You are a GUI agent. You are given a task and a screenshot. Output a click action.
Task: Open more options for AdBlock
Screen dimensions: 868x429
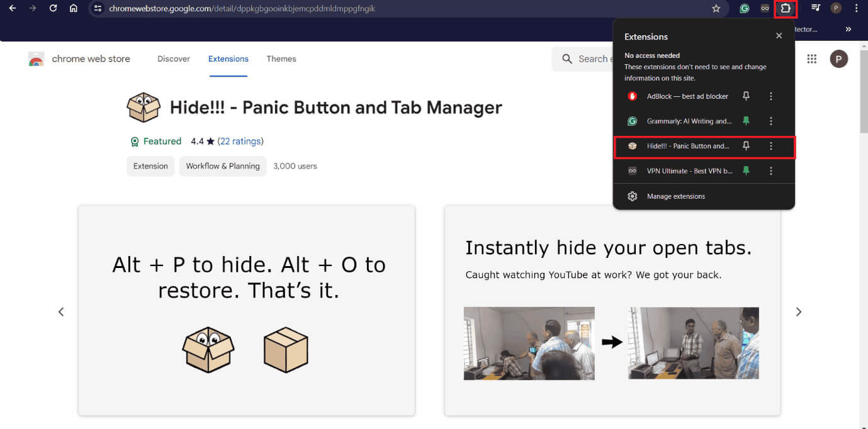(771, 96)
